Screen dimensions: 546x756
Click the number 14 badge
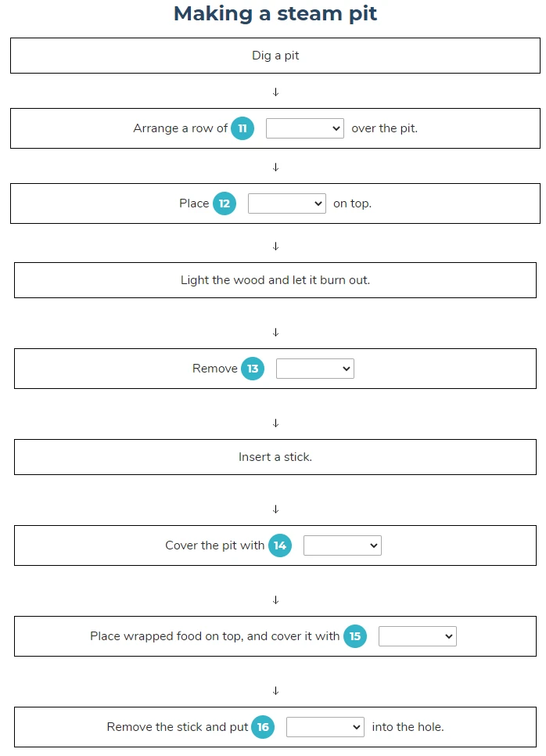coord(280,545)
